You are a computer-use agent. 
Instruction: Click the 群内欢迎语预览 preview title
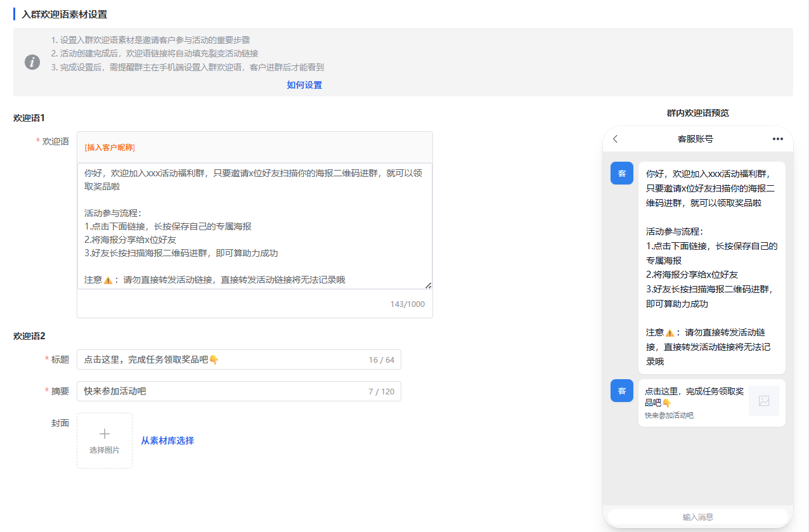(x=698, y=113)
